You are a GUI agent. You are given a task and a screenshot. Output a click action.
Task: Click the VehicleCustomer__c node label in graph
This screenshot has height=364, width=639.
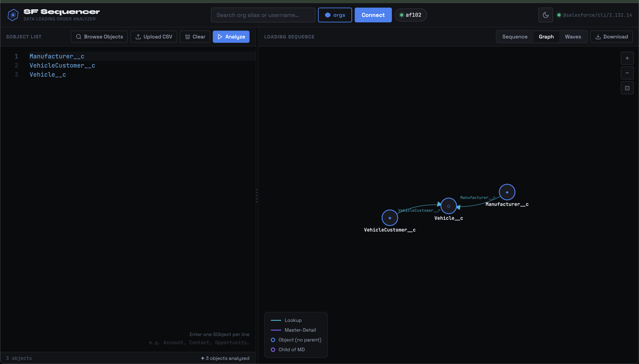point(389,230)
